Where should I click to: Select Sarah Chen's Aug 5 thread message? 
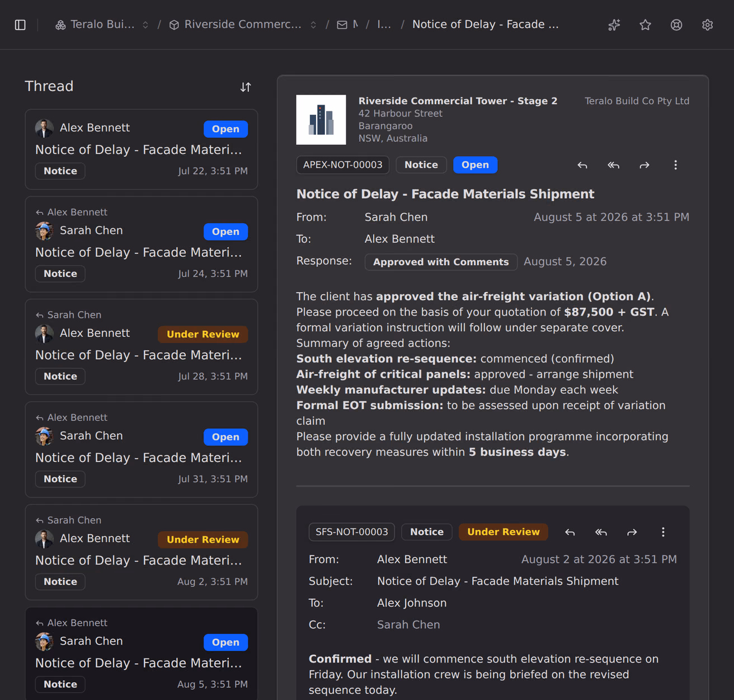click(x=142, y=654)
